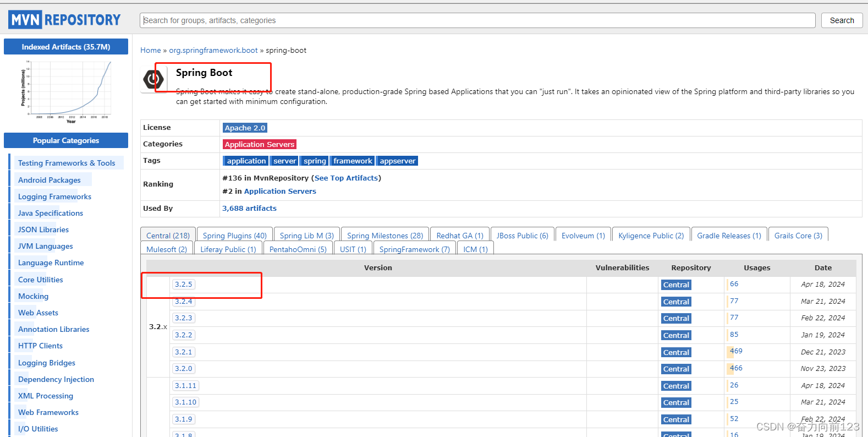868x437 pixels.
Task: Open version 3.1.9
Action: tap(184, 419)
